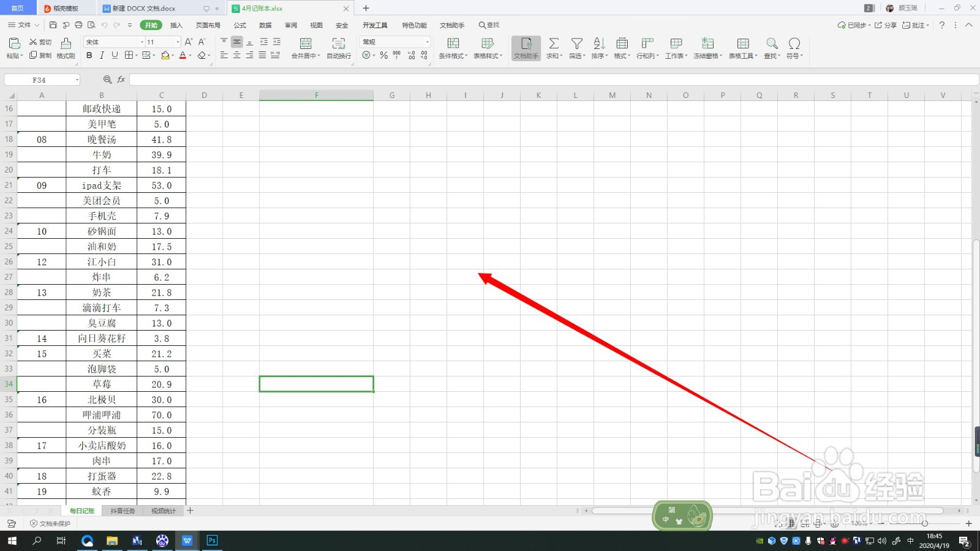
Task: Switch to the 页面布局 ribbon tab
Action: [x=208, y=25]
